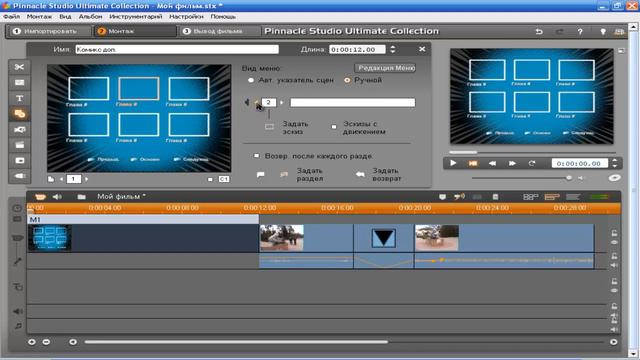Screen dimensions: 640x360
Task: Click the redo arrow in top bar
Action: (x=560, y=31)
